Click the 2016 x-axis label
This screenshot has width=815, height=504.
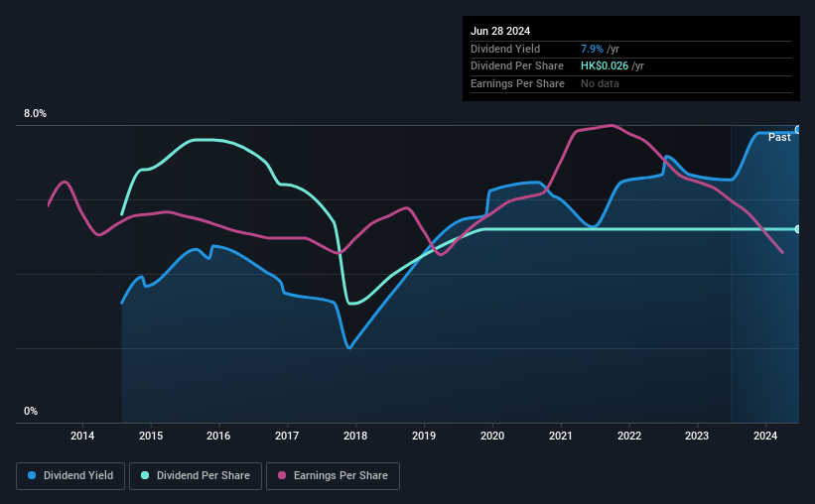click(218, 436)
